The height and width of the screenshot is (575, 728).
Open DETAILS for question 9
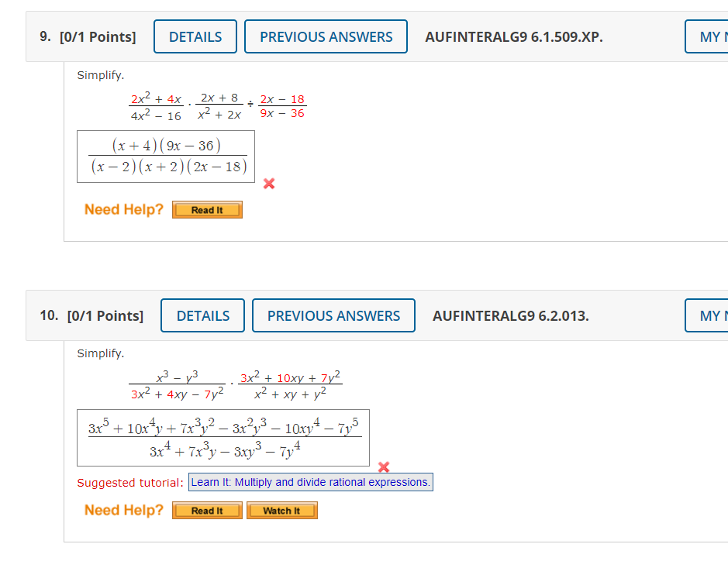(x=195, y=36)
